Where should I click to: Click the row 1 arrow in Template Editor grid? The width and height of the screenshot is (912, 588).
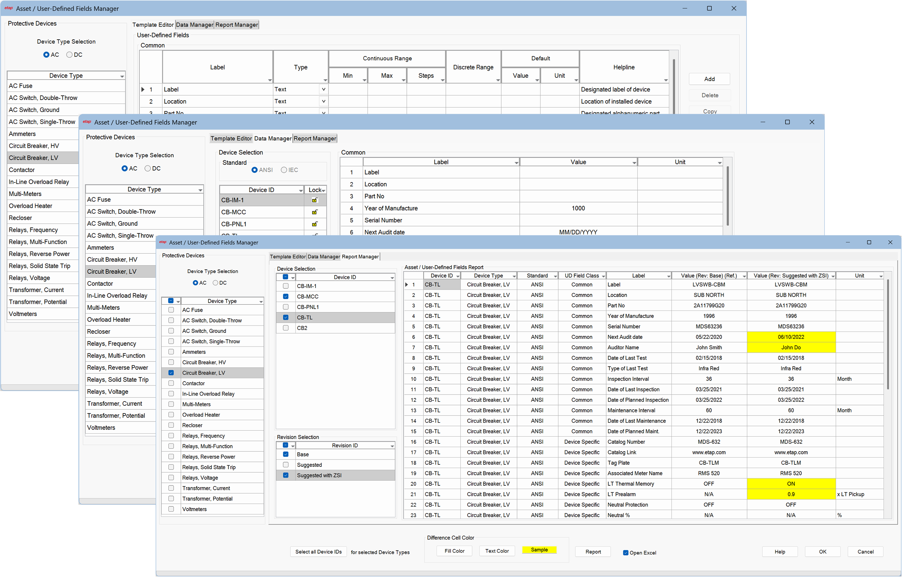143,89
